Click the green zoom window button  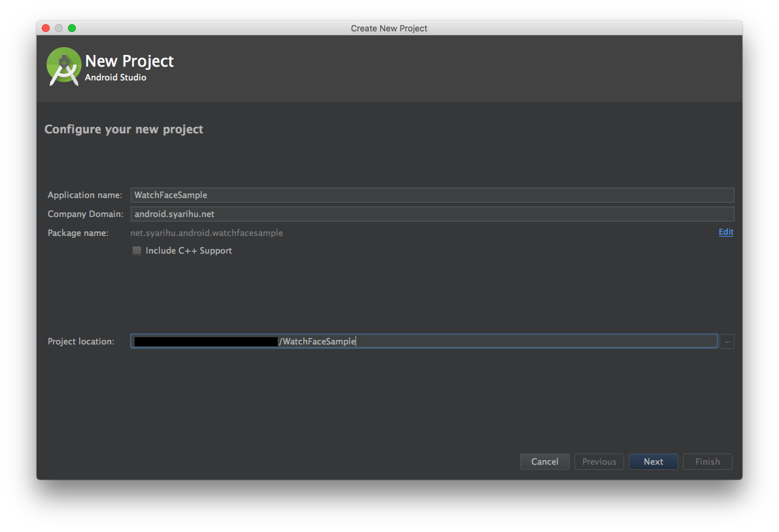coord(72,28)
